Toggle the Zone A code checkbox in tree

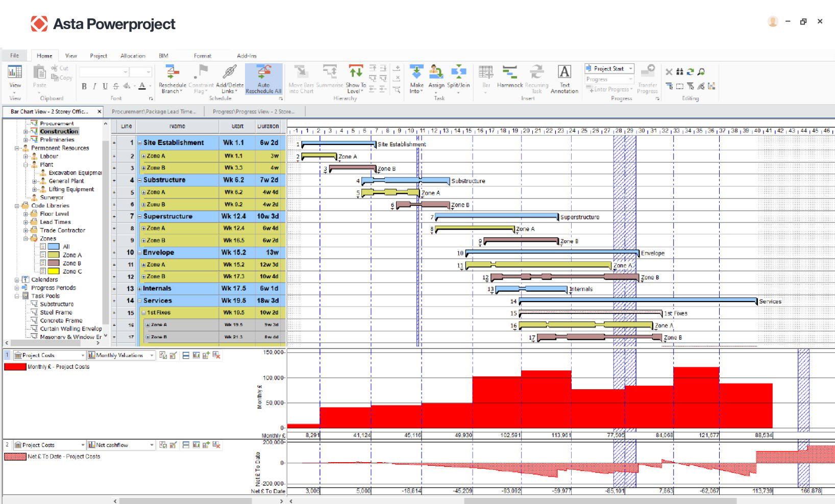pos(43,255)
